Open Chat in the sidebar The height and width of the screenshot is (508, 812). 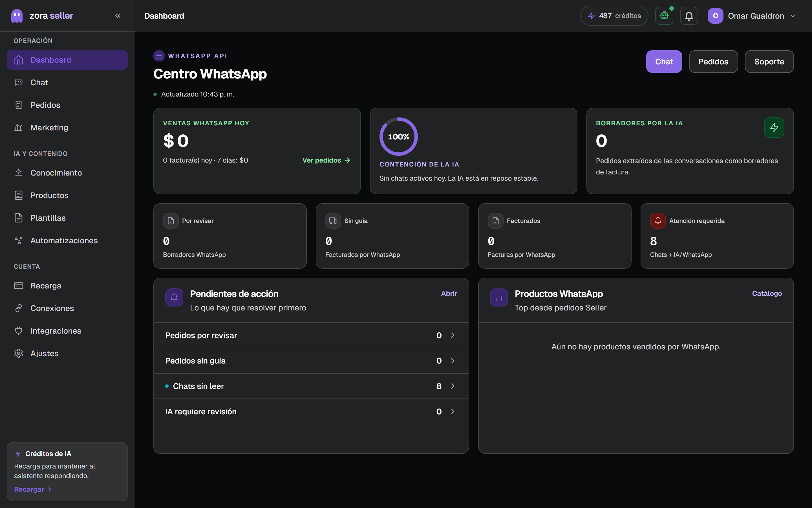pyautogui.click(x=67, y=82)
